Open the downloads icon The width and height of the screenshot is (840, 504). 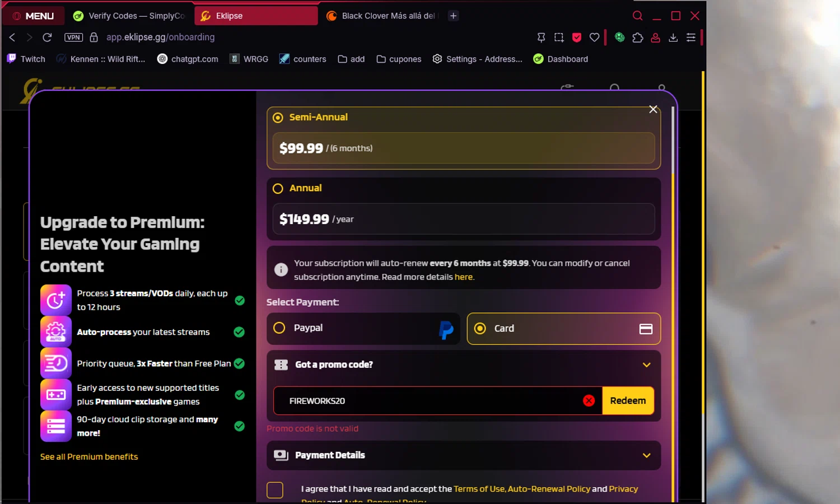coord(673,37)
